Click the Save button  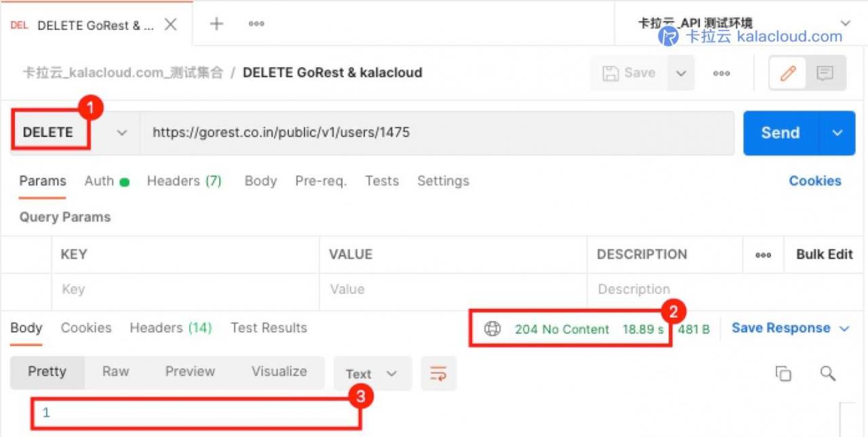pos(629,73)
